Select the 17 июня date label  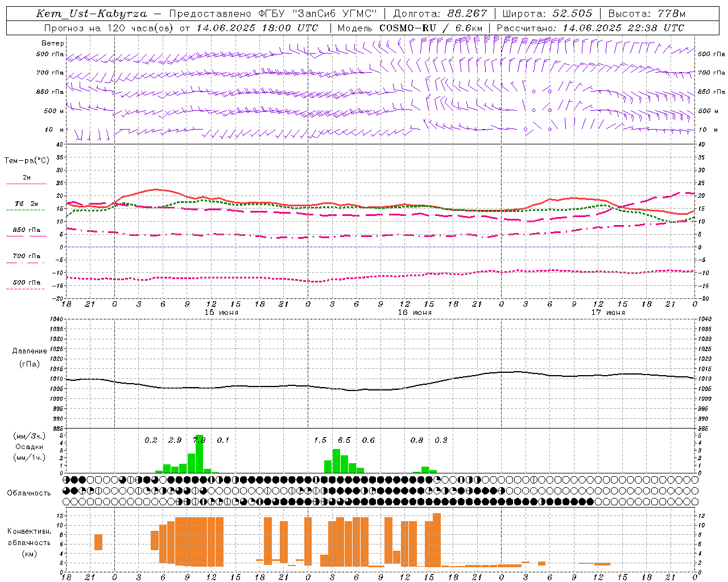(x=607, y=313)
